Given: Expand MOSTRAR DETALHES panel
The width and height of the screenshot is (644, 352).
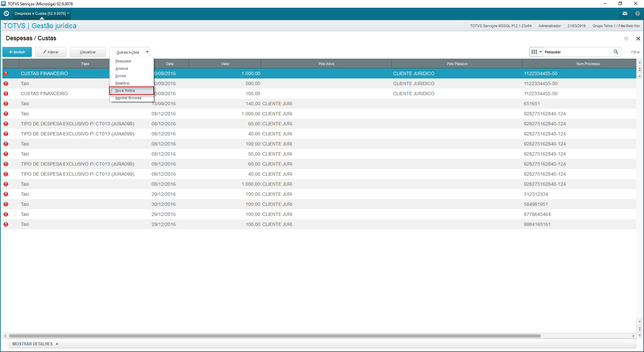Looking at the screenshot, I should pos(35,344).
